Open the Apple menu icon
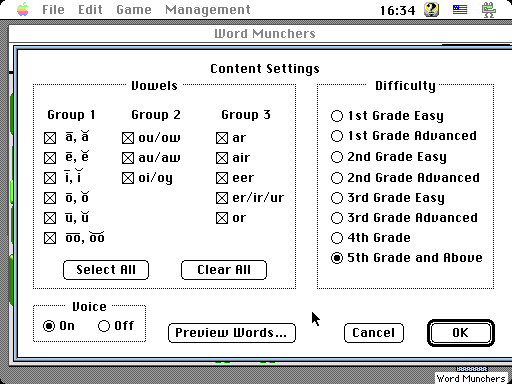The image size is (512, 384). click(23, 10)
